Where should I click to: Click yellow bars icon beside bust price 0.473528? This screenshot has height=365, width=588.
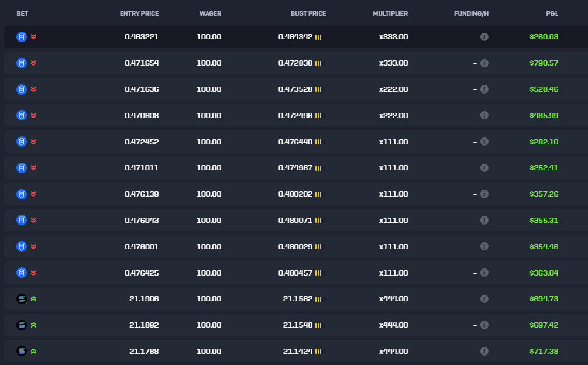coord(318,89)
